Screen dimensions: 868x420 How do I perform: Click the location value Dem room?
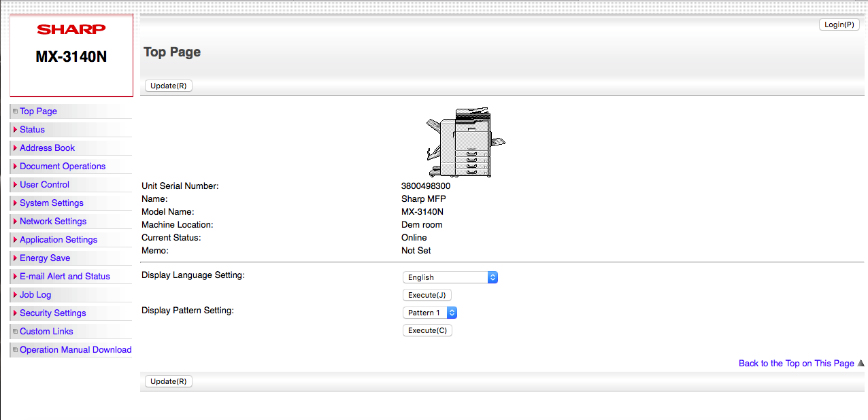[x=422, y=224]
